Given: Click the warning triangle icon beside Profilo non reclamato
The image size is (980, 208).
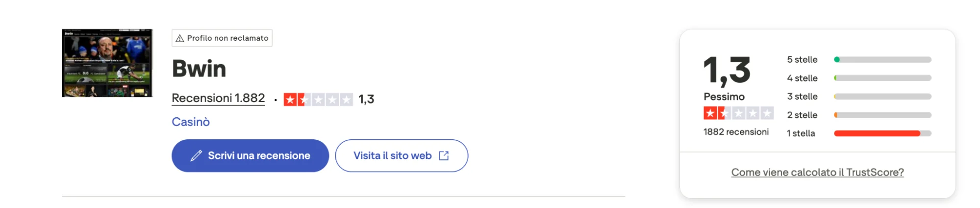Looking at the screenshot, I should [180, 38].
